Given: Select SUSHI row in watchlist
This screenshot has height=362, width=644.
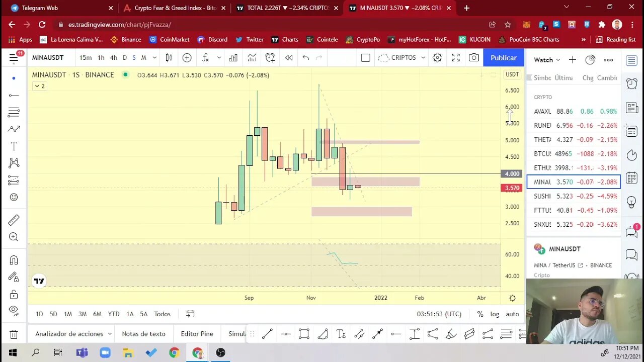Looking at the screenshot, I should pyautogui.click(x=574, y=196).
